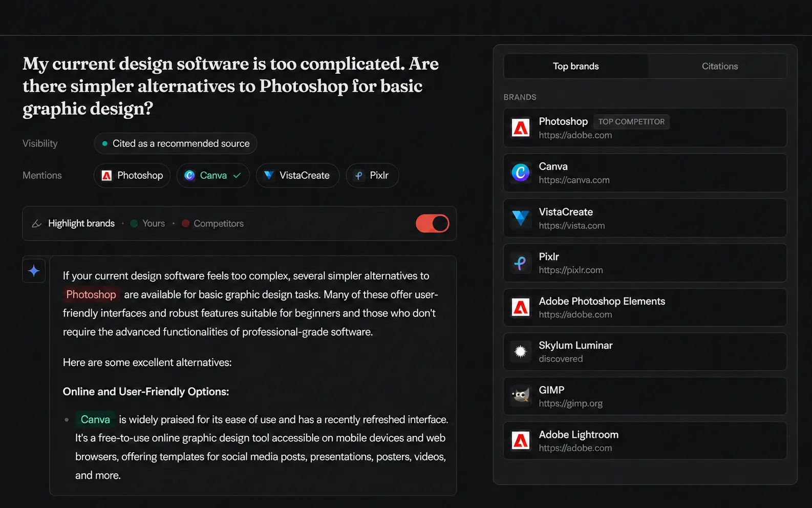812x508 pixels.
Task: Open the Citations tab
Action: [x=720, y=66]
